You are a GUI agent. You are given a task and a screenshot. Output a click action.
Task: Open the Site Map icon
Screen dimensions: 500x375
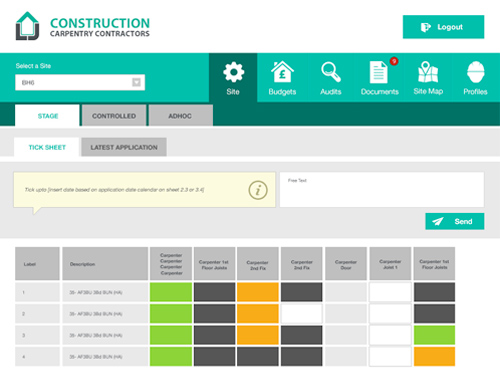coord(428,72)
